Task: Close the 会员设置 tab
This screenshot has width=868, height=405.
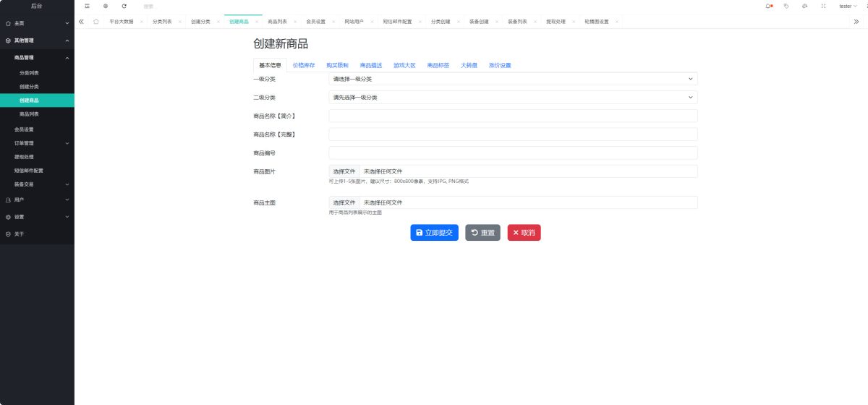Action: pos(333,22)
